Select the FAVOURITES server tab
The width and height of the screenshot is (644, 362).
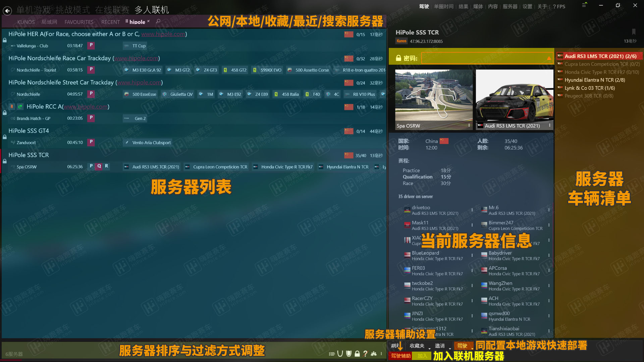[x=79, y=22]
